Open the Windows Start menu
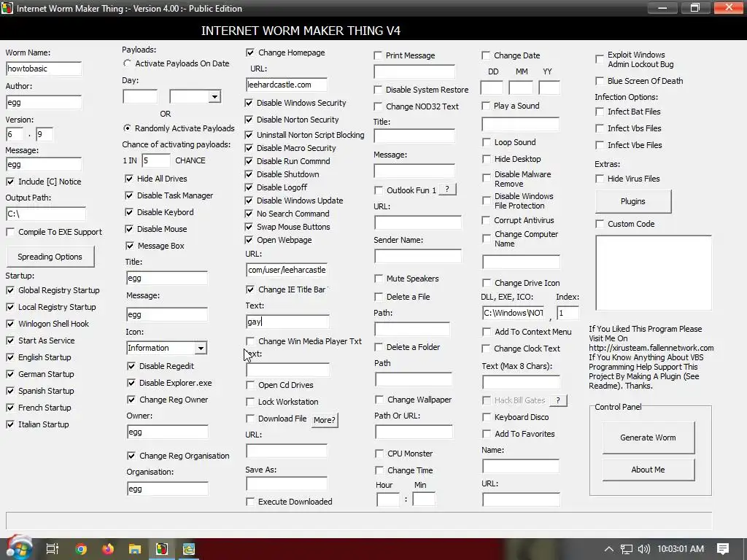The width and height of the screenshot is (747, 560). click(x=18, y=548)
